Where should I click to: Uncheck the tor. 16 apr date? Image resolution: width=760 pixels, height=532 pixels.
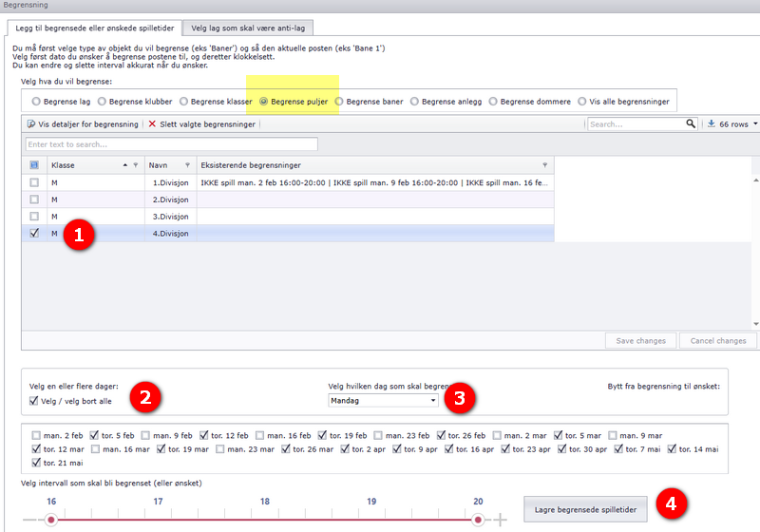click(x=448, y=448)
